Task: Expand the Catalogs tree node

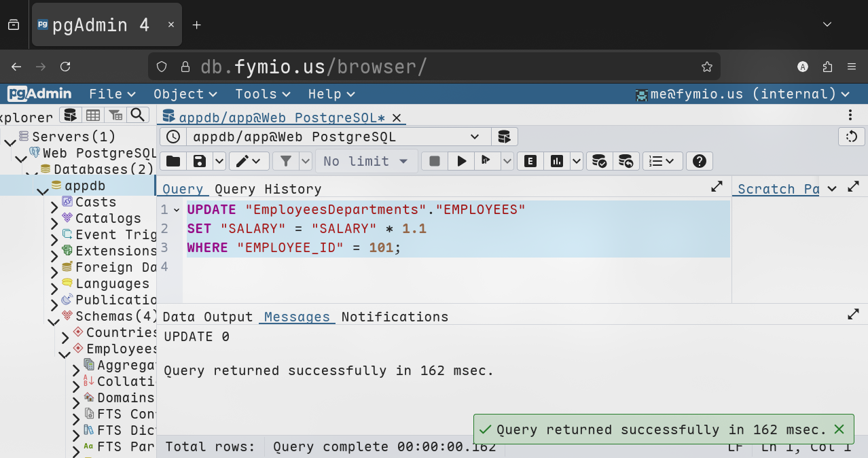Action: 54,224
